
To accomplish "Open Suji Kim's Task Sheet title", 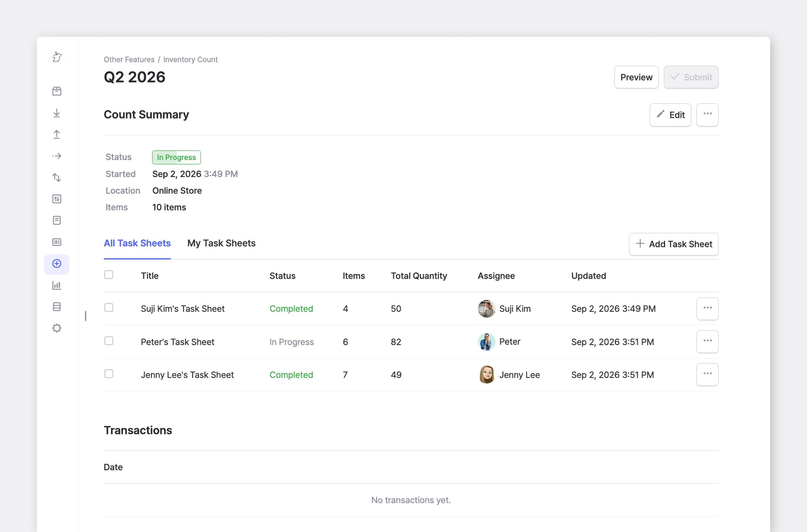I will (x=183, y=309).
